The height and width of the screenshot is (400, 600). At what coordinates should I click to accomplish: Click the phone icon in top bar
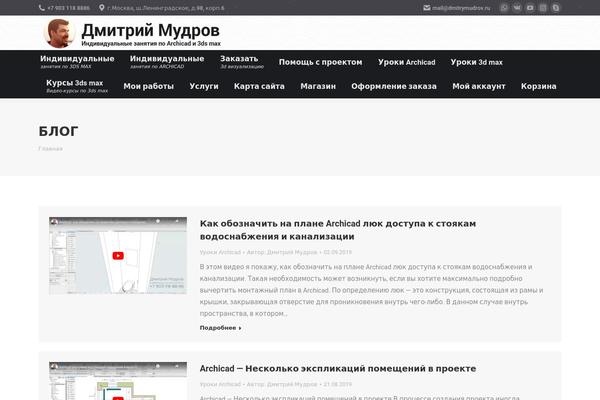[x=42, y=8]
